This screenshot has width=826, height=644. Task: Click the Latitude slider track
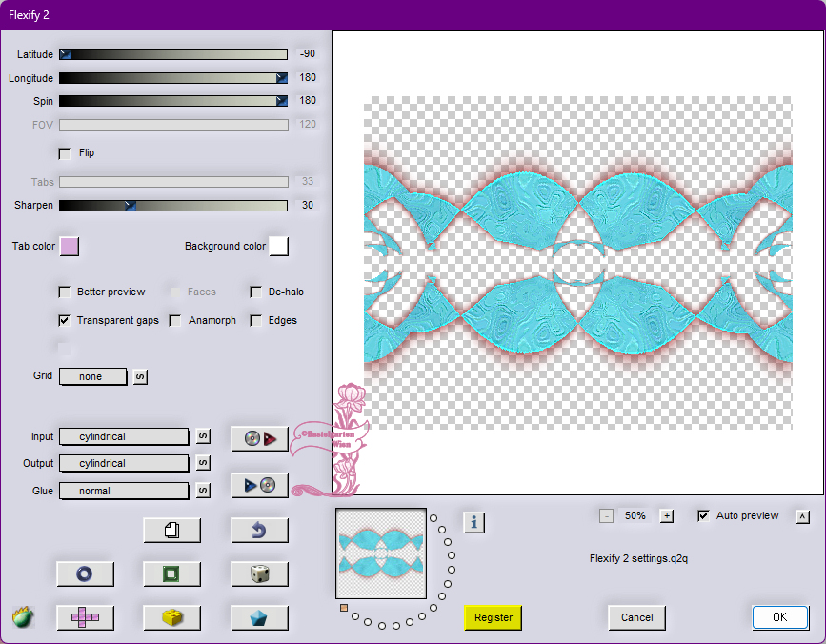tap(173, 53)
